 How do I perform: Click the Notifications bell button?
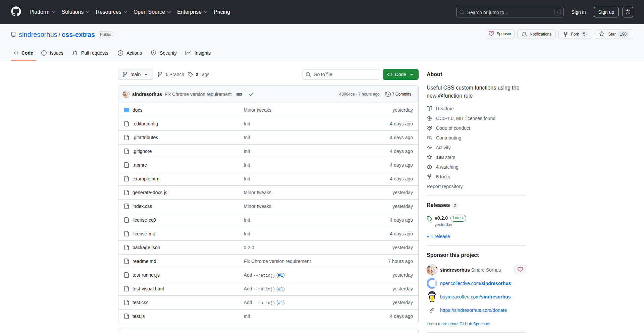[x=537, y=34]
